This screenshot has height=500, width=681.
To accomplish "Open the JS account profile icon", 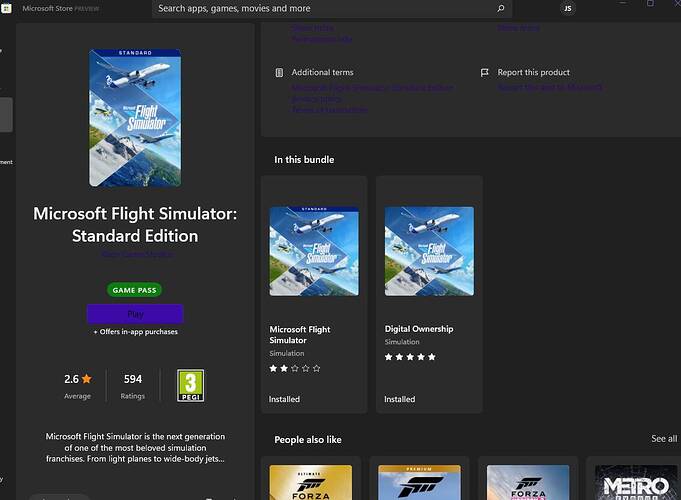I will point(567,8).
